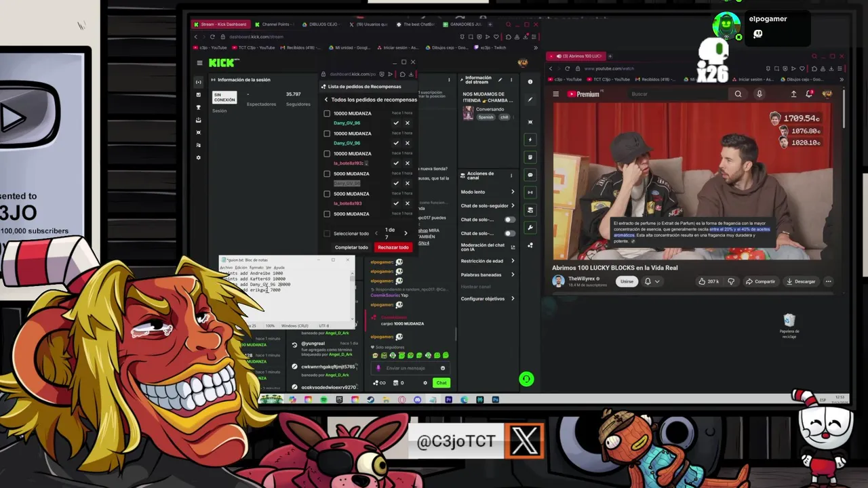
Task: Open Discord from the Windows taskbar
Action: [417, 400]
